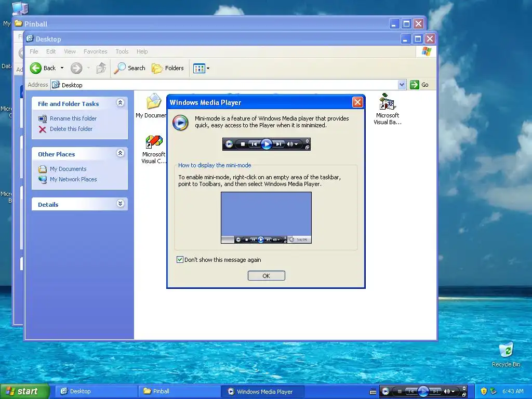Click the rename folder icon
The width and height of the screenshot is (532, 399).
43,119
